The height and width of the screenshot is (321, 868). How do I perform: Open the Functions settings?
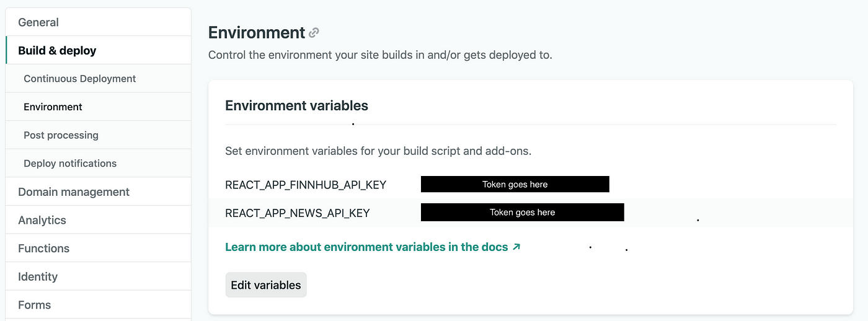click(99, 248)
